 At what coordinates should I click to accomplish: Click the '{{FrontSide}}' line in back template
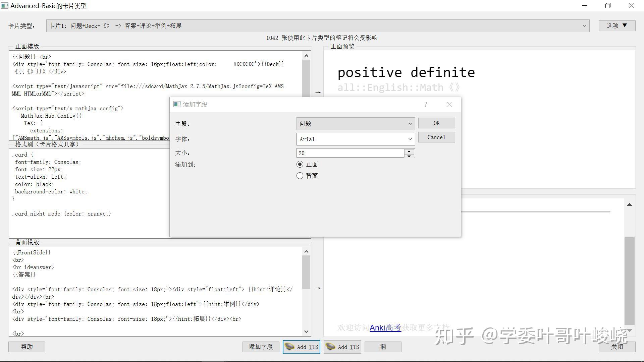32,252
